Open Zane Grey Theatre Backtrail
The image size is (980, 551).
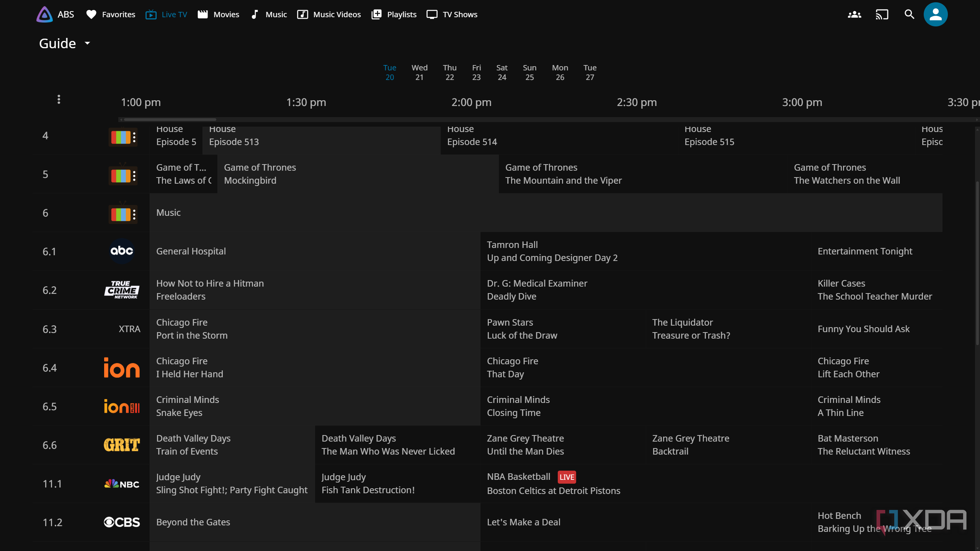[728, 445]
